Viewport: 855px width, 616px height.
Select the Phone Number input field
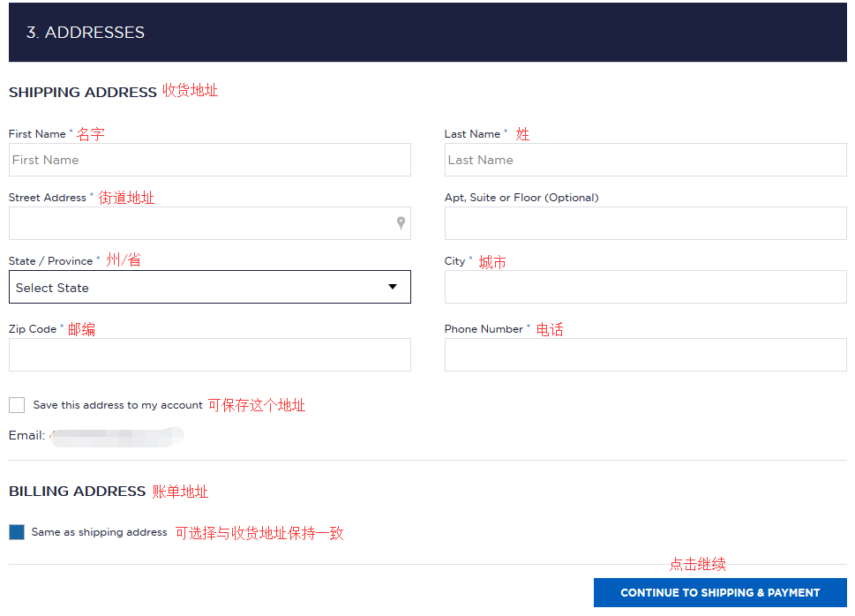tap(645, 355)
